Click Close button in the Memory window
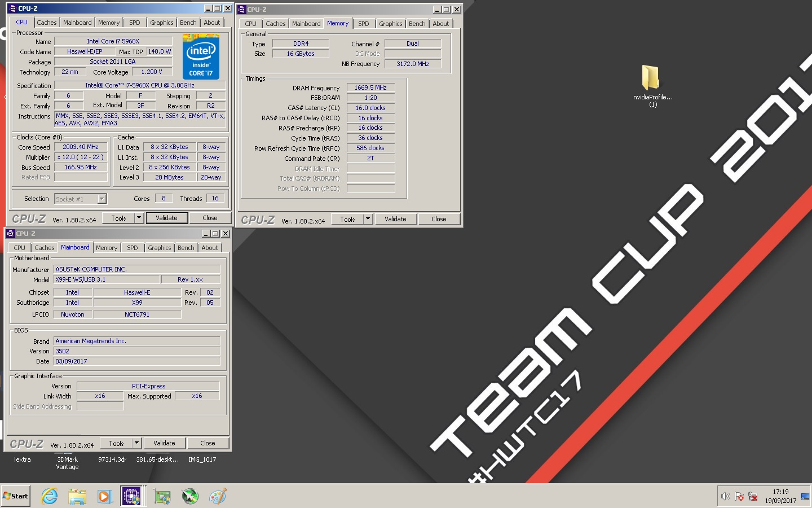 439,219
